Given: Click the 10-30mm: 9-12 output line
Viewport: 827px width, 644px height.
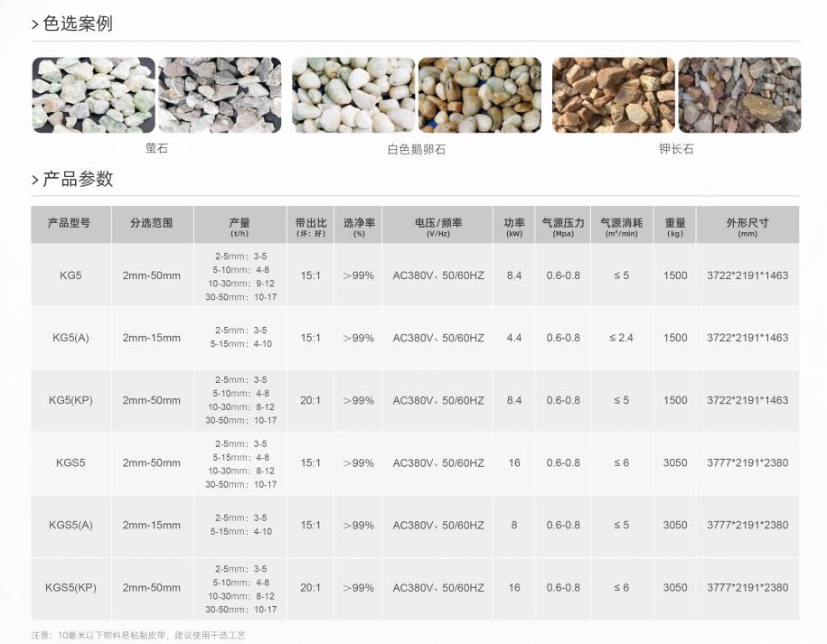Looking at the screenshot, I should point(241,284).
